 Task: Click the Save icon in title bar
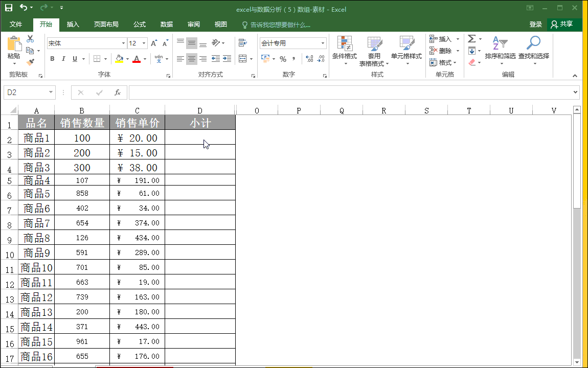point(8,8)
